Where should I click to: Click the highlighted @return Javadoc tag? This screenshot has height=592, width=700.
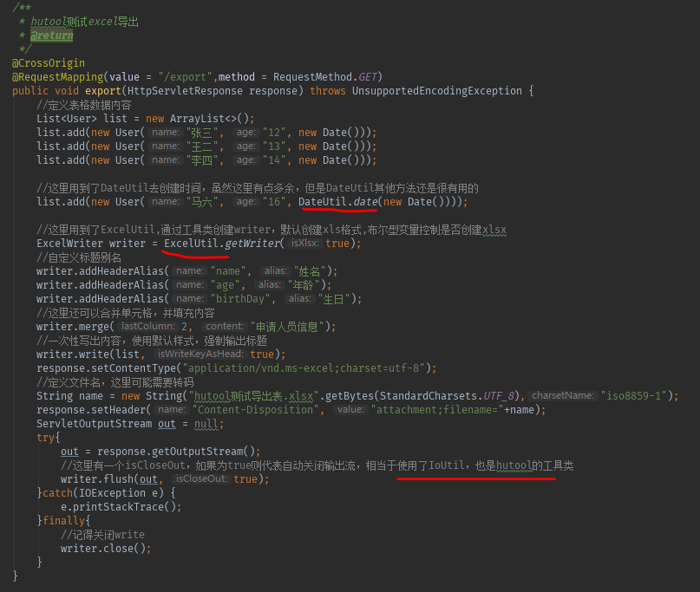[x=52, y=35]
